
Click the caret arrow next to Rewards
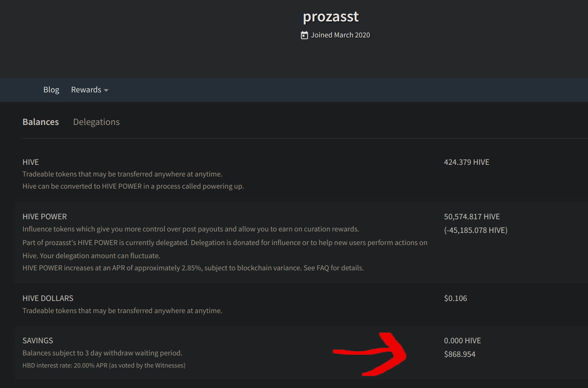[106, 90]
